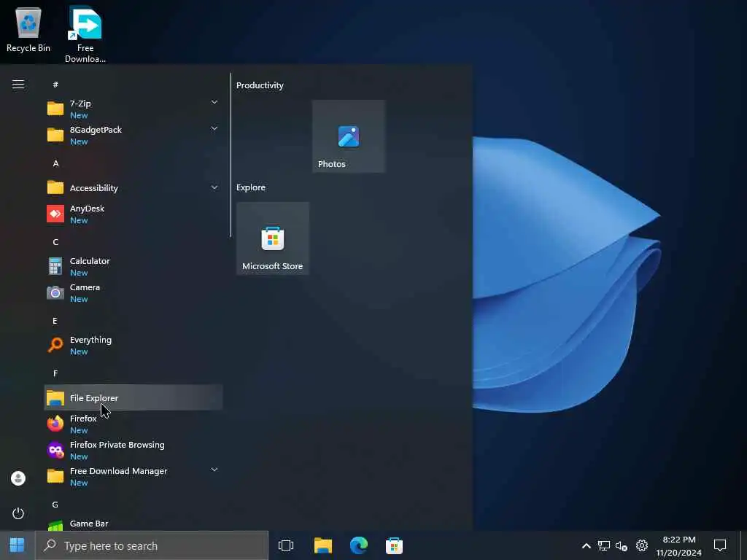Jump to the # letter header
The image size is (747, 560).
tap(55, 85)
